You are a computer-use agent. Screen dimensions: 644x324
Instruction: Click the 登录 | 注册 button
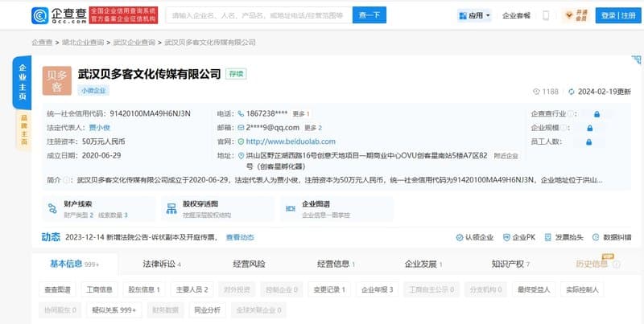[618, 15]
